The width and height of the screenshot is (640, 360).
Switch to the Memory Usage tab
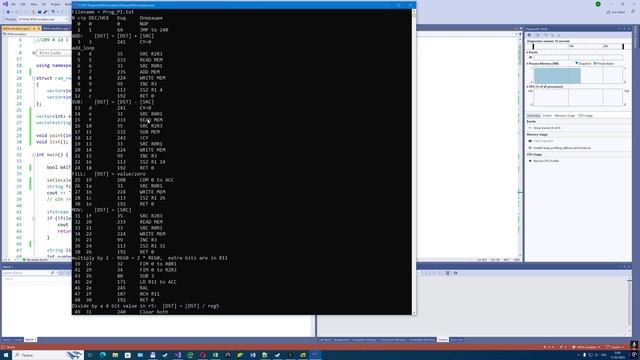564,116
